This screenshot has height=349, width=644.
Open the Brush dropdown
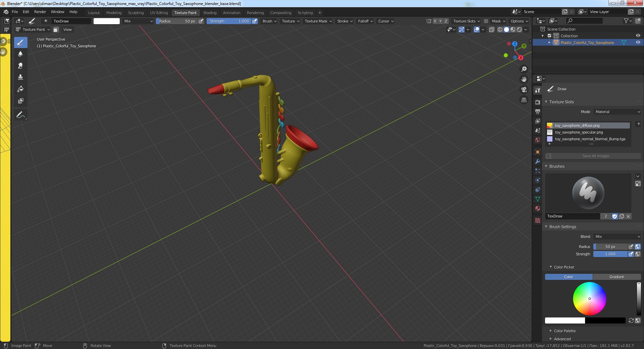click(269, 21)
